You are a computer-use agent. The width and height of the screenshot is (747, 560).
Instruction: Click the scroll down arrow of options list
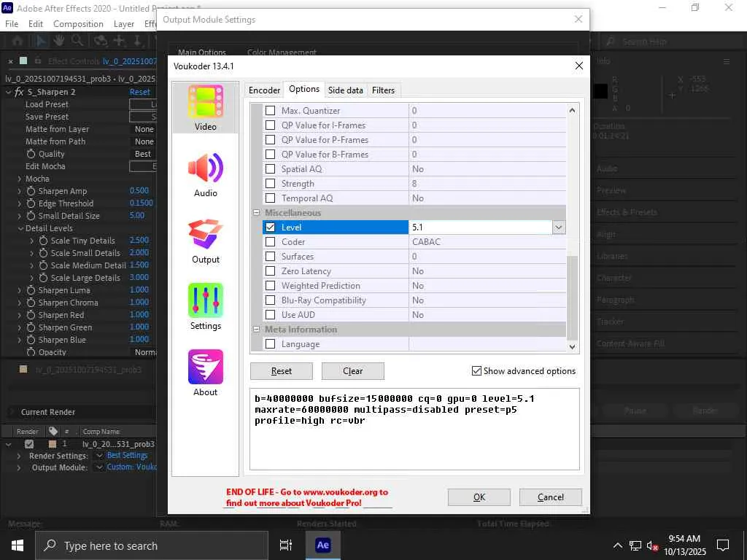point(572,346)
